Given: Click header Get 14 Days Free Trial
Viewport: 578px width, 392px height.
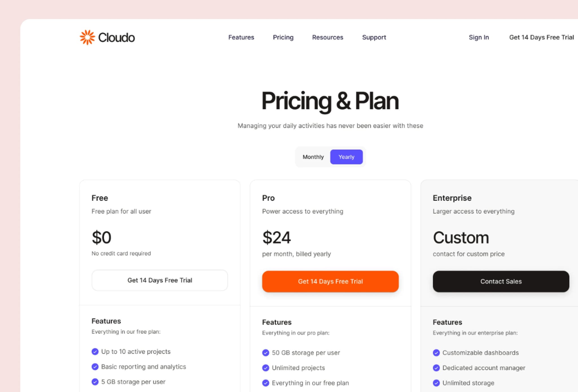Looking at the screenshot, I should tap(541, 37).
